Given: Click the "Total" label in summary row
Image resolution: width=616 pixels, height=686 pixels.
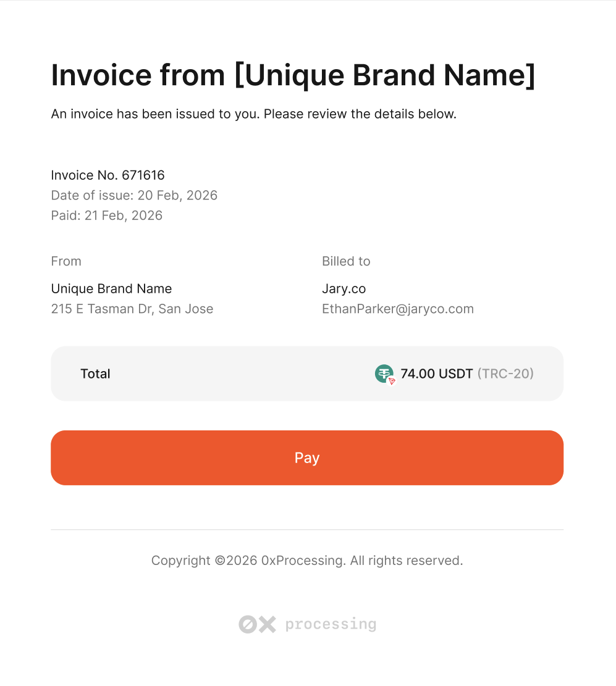Looking at the screenshot, I should (x=95, y=374).
